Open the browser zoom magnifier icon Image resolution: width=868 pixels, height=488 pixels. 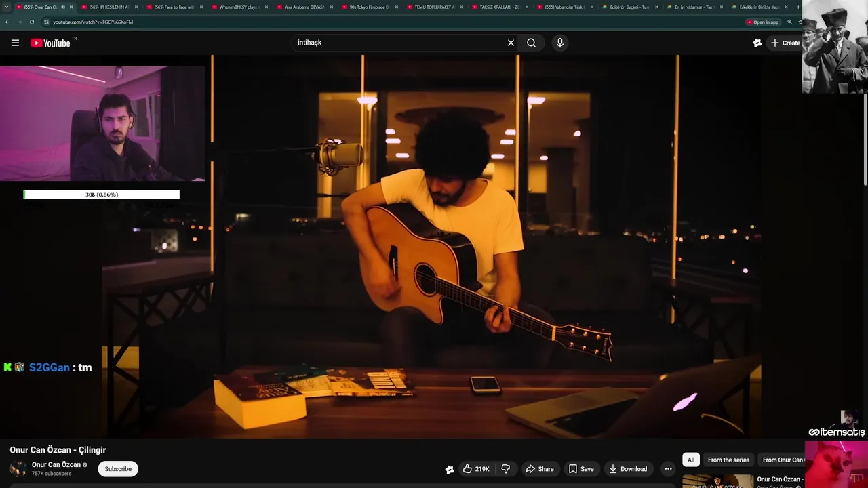[789, 22]
